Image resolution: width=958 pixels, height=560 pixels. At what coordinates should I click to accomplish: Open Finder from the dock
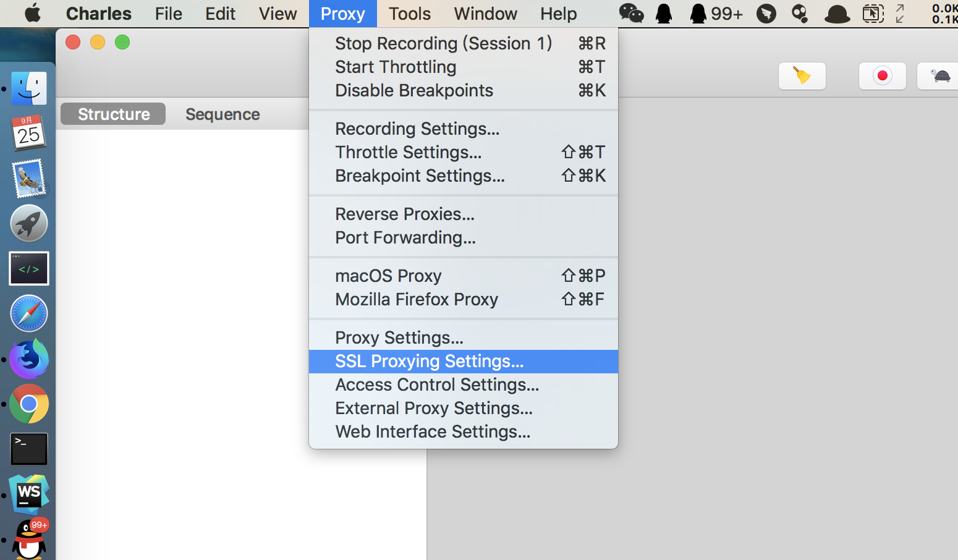click(x=29, y=88)
